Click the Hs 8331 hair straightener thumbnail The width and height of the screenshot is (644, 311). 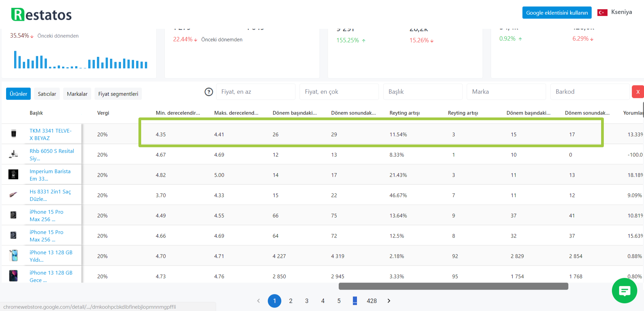tap(13, 195)
